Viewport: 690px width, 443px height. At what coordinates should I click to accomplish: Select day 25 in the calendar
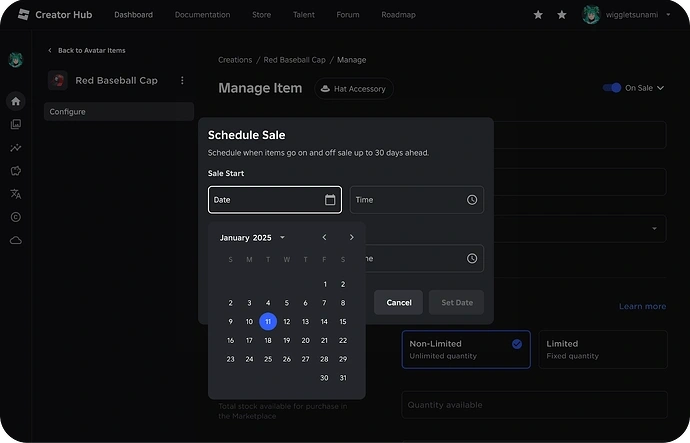point(268,359)
